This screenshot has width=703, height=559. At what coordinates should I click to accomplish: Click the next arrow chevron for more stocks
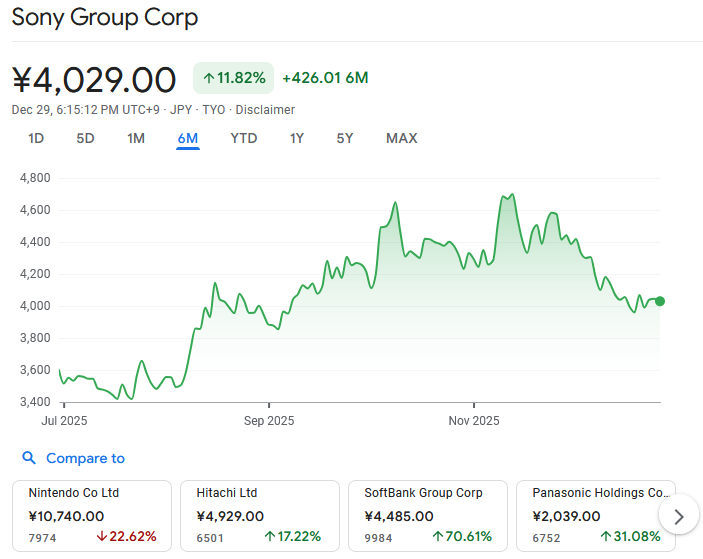[679, 516]
